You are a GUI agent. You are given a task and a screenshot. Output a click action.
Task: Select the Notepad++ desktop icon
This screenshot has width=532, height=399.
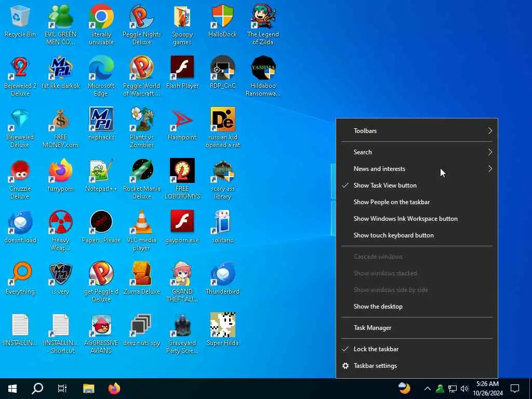[101, 170]
